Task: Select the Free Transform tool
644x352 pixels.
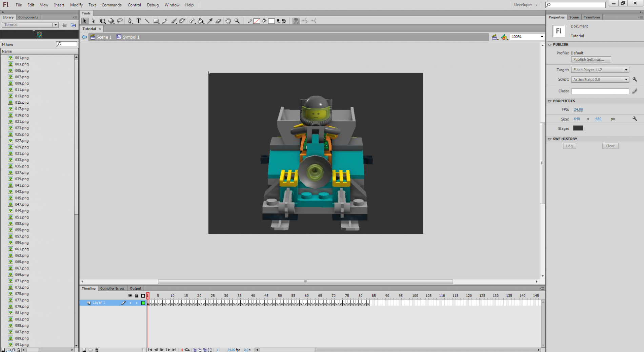Action: (x=102, y=21)
